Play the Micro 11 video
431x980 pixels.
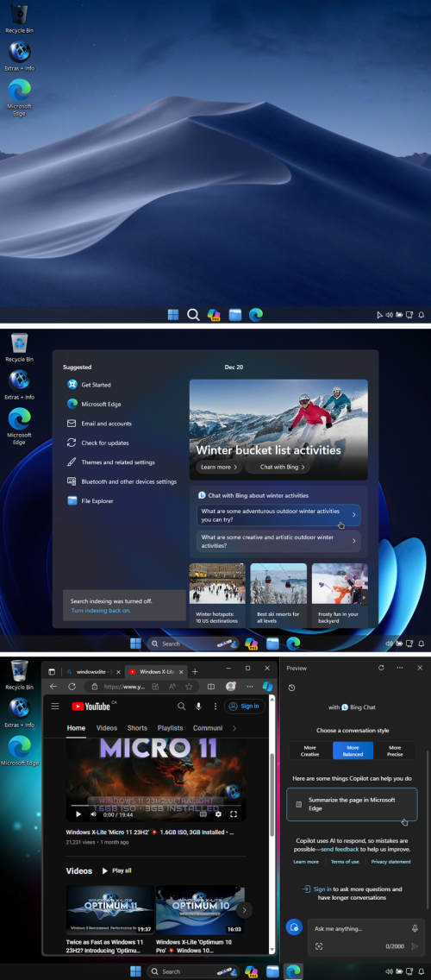click(78, 814)
